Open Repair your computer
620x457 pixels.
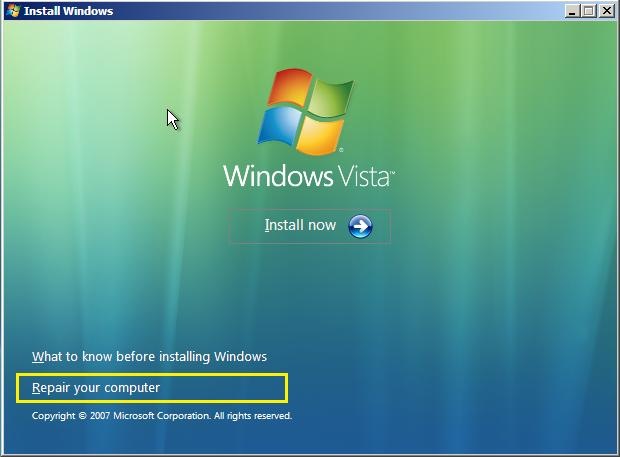pyautogui.click(x=96, y=388)
